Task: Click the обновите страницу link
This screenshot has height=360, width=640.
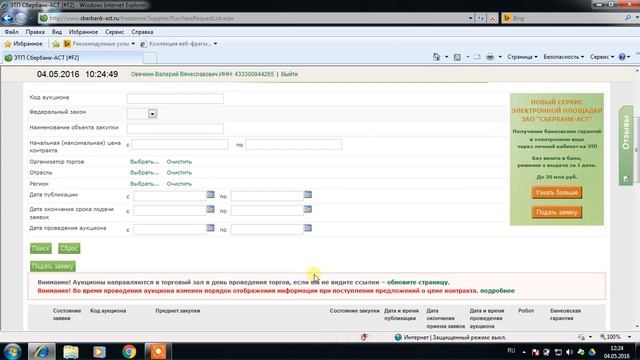Action: pos(418,282)
